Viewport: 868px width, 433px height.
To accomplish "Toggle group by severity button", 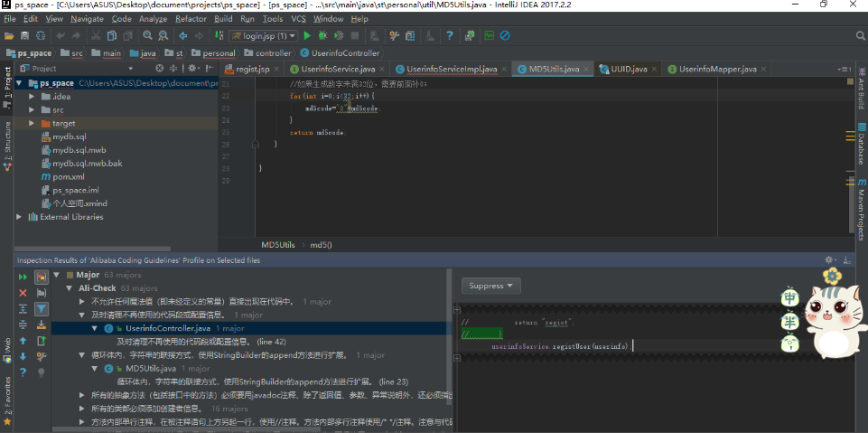I will 42,277.
